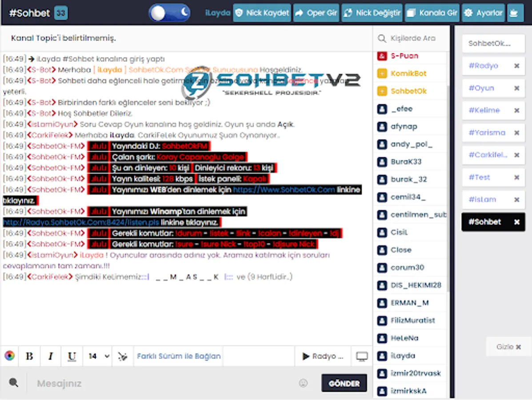Close the active #Sohbet tab
This screenshot has height=400, width=532.
coord(516,222)
